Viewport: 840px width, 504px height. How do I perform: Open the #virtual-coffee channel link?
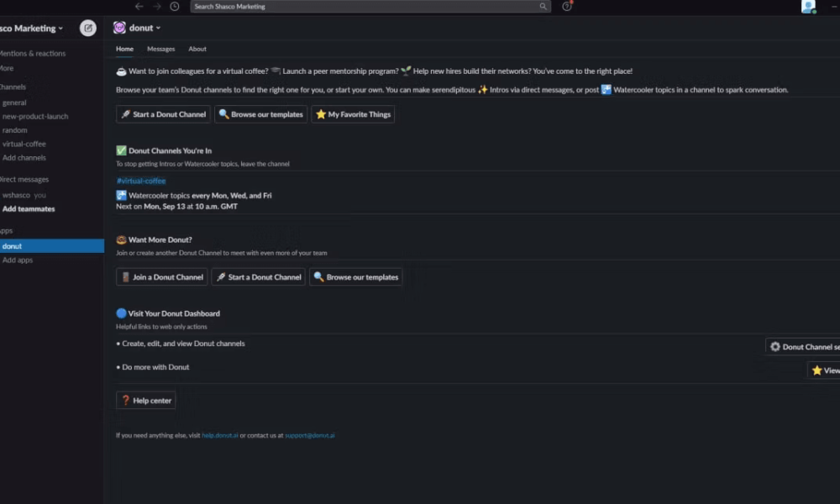(x=141, y=181)
